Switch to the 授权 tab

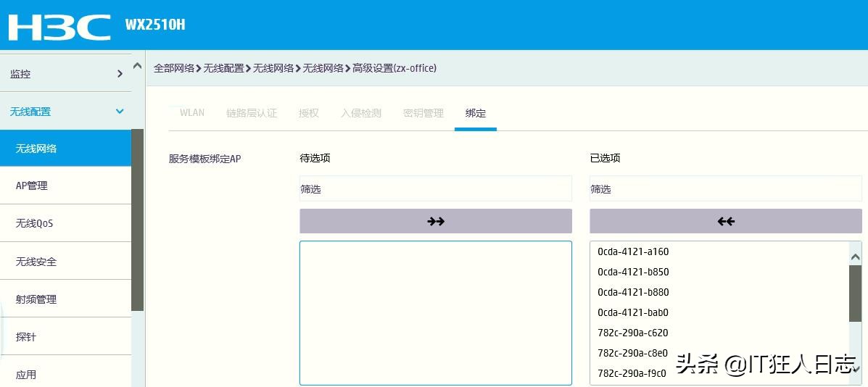(309, 113)
